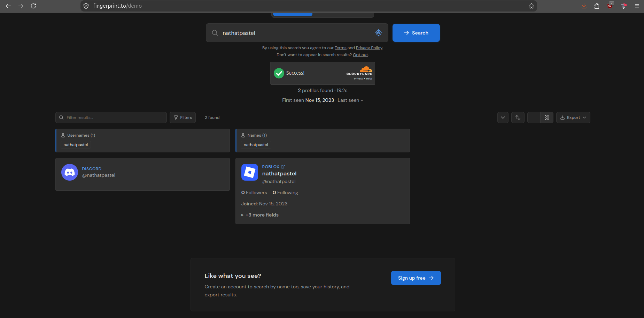
Task: Click 0 Following text
Action: pyautogui.click(x=285, y=192)
